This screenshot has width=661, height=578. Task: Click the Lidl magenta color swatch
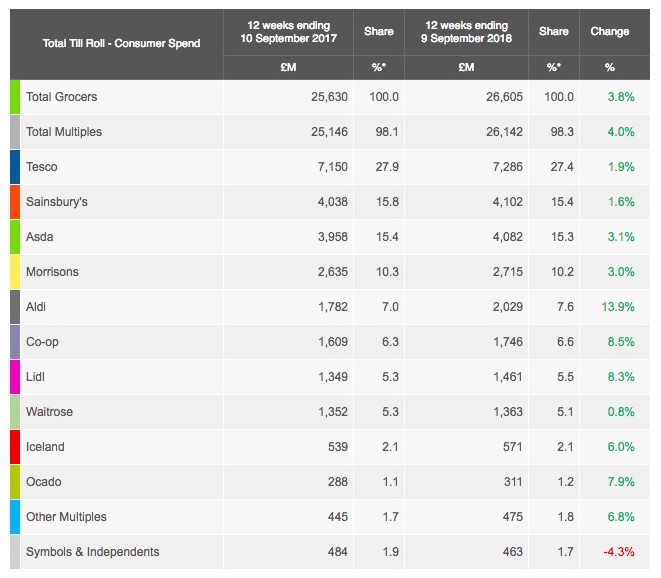pos(15,377)
